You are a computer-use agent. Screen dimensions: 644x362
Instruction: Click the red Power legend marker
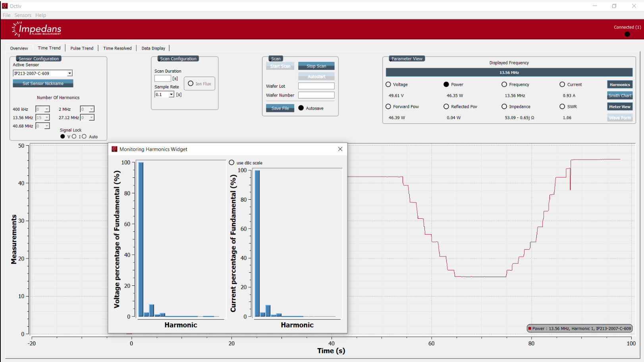pyautogui.click(x=530, y=329)
